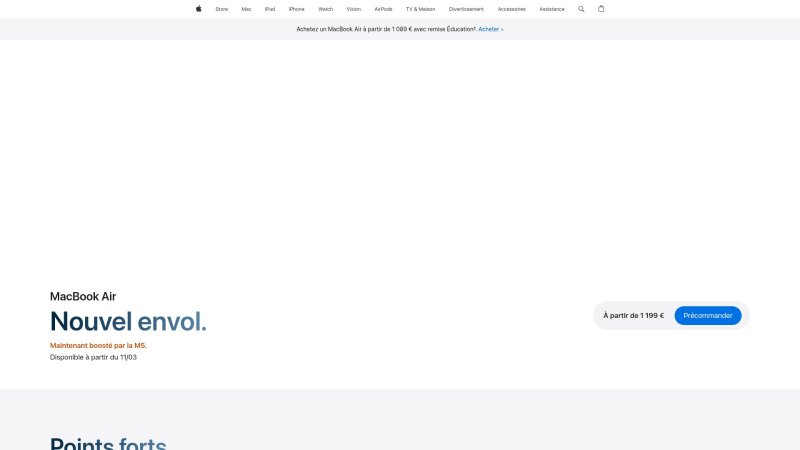Open the search magnifier icon
Screen dimensions: 800x450
pos(581,9)
